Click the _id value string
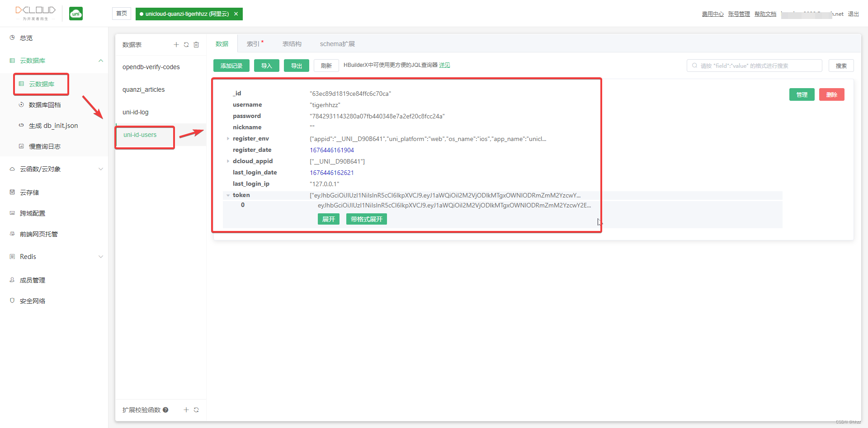Image resolution: width=868 pixels, height=428 pixels. pyautogui.click(x=350, y=94)
